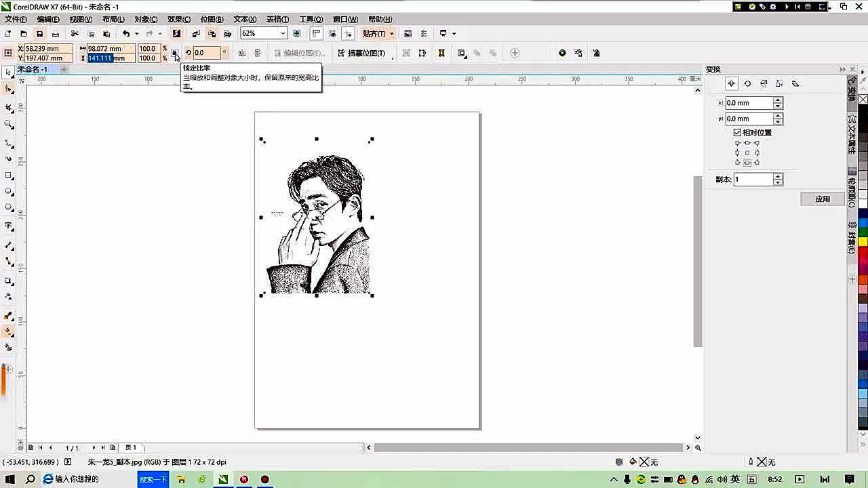The height and width of the screenshot is (488, 868).
Task: Open the 位图(B) menu
Action: coord(212,20)
